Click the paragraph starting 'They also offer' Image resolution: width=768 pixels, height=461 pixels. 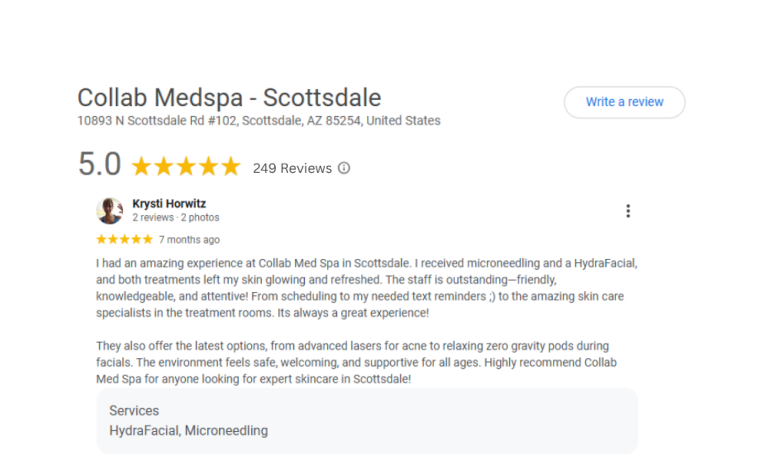click(x=366, y=360)
